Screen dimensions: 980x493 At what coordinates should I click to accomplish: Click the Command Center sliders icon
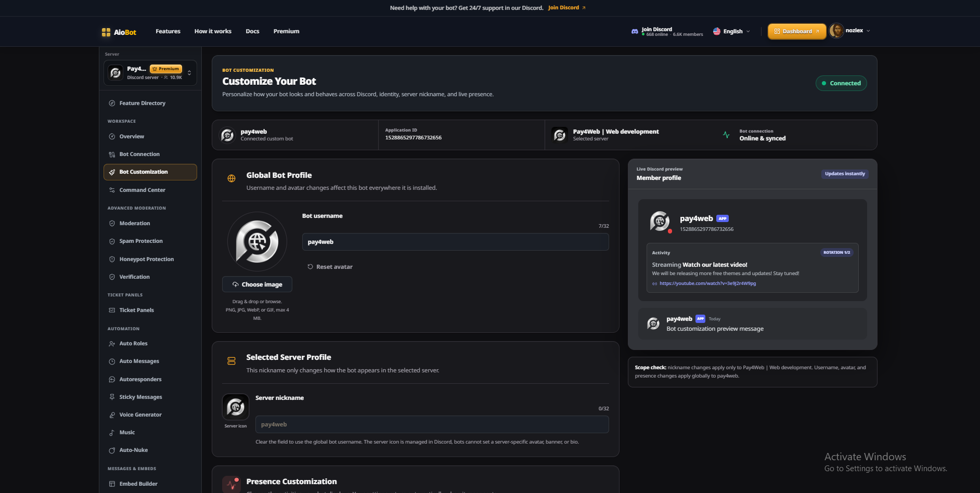click(112, 190)
